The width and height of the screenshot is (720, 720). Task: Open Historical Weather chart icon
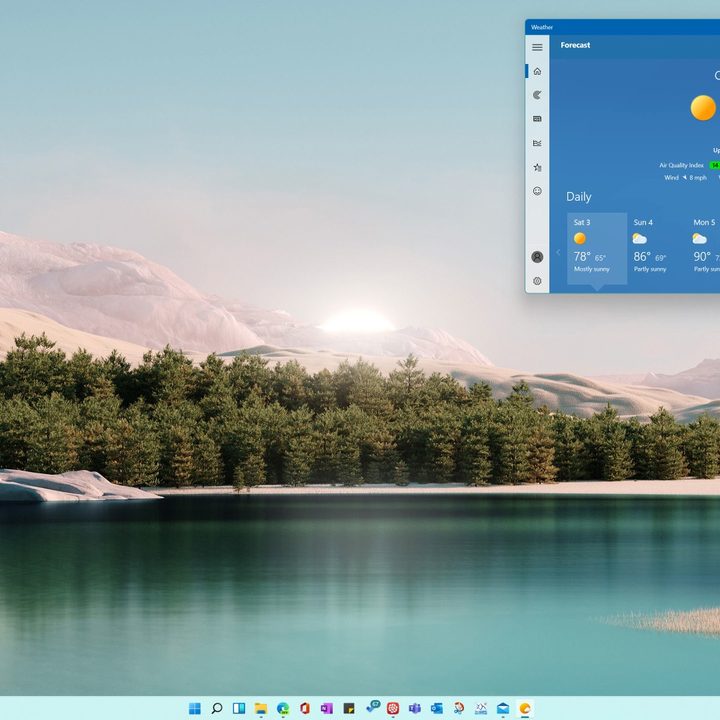click(x=537, y=143)
